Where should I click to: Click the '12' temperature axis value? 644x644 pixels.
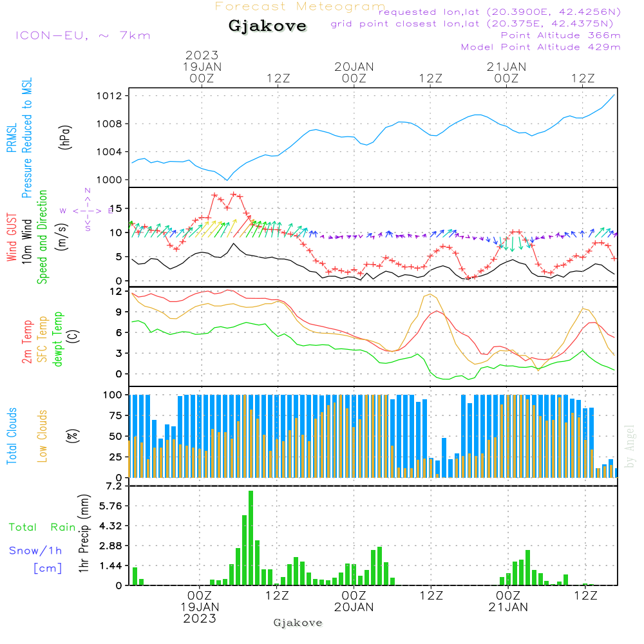116,291
